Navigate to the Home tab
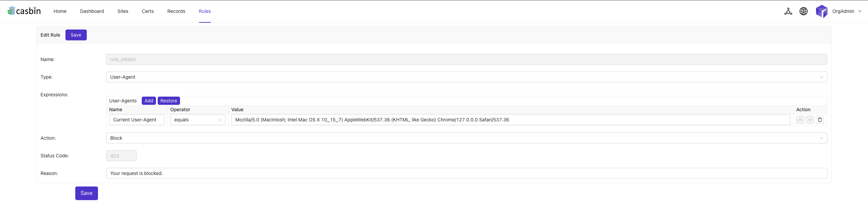Image resolution: width=868 pixels, height=216 pixels. pyautogui.click(x=60, y=11)
